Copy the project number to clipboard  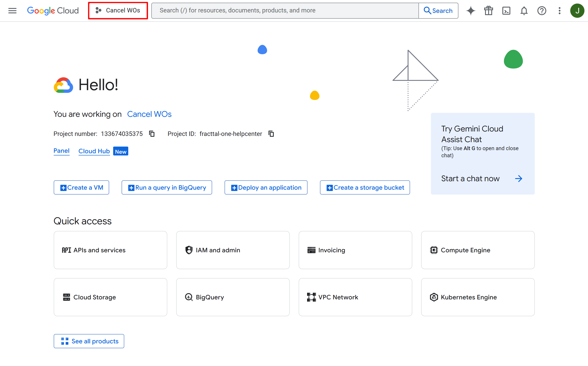tap(152, 134)
